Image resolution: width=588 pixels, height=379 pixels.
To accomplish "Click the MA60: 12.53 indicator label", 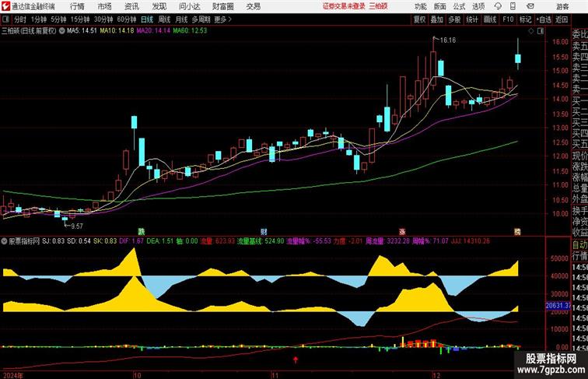I will coord(190,31).
